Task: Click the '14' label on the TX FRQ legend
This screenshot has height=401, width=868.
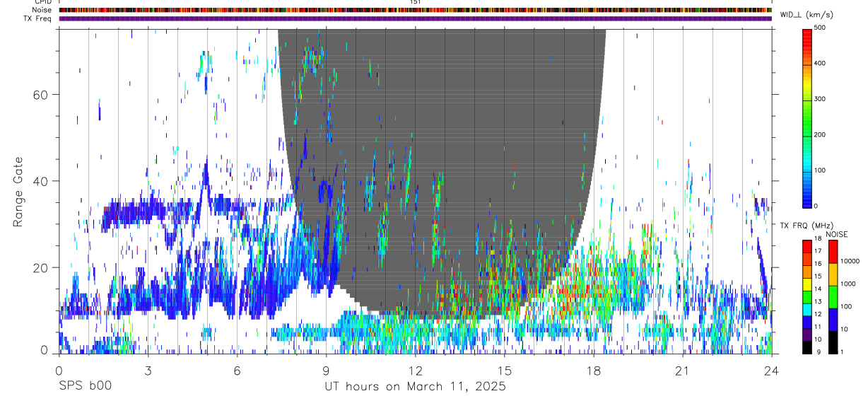Action: click(818, 289)
